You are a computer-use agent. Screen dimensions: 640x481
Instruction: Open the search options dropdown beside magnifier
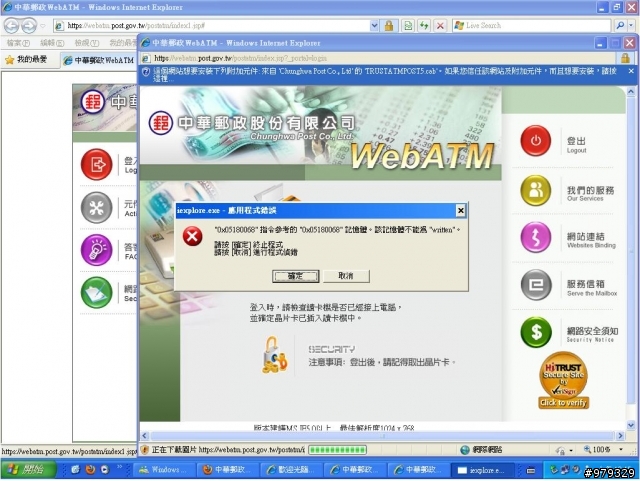[x=631, y=26]
